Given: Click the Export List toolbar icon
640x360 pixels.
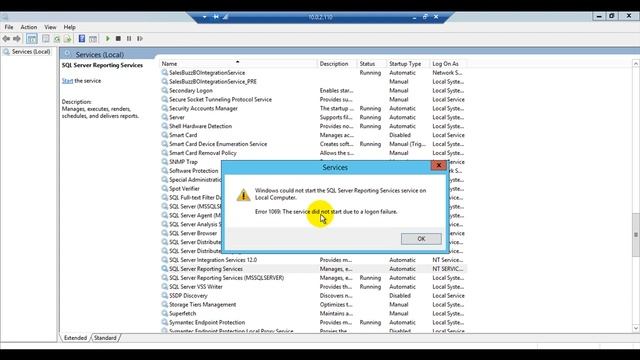Looking at the screenshot, I should pyautogui.click(x=67, y=39).
